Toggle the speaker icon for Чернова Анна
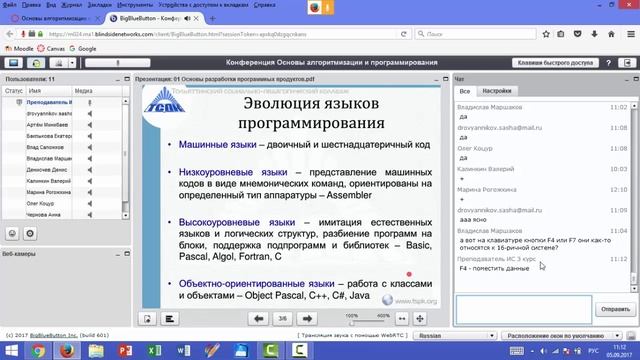 [90, 215]
